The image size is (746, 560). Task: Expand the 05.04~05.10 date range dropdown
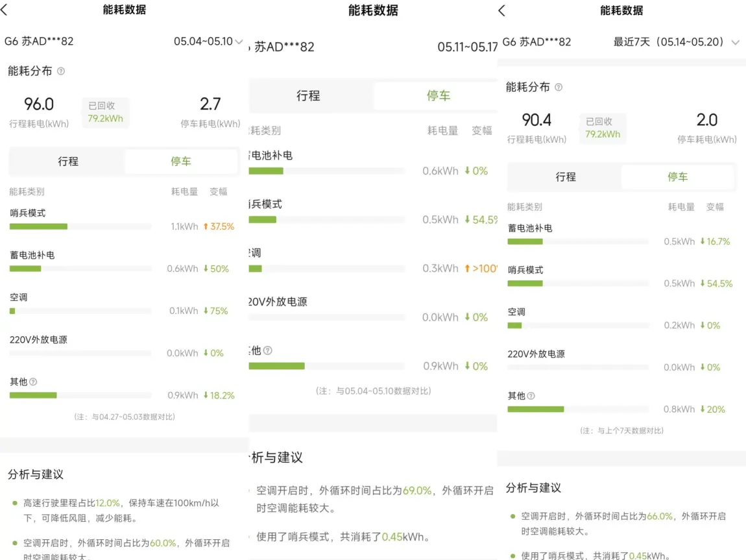point(208,42)
